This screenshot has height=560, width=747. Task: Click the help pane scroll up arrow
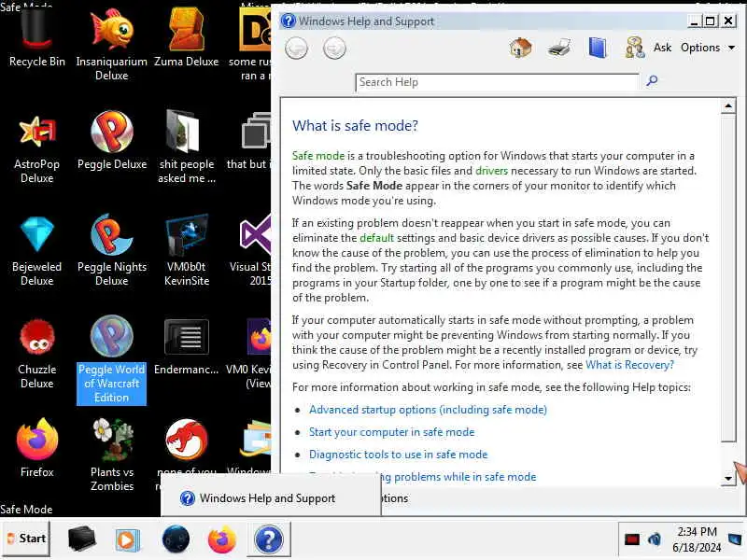[728, 105]
